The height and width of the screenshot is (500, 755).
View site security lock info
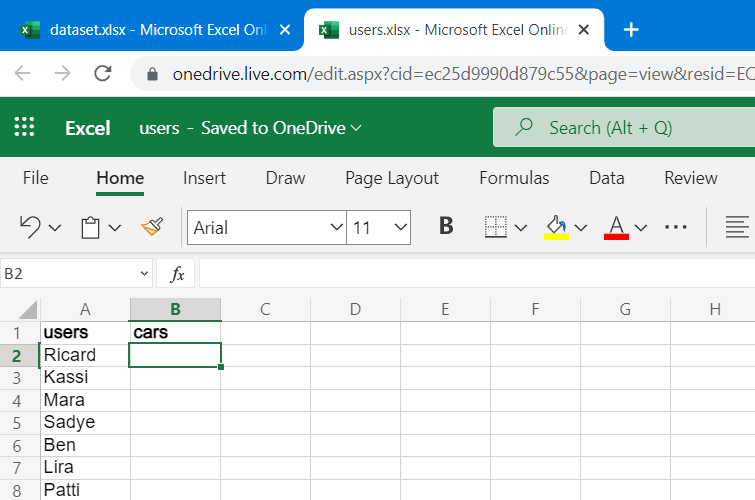point(152,74)
